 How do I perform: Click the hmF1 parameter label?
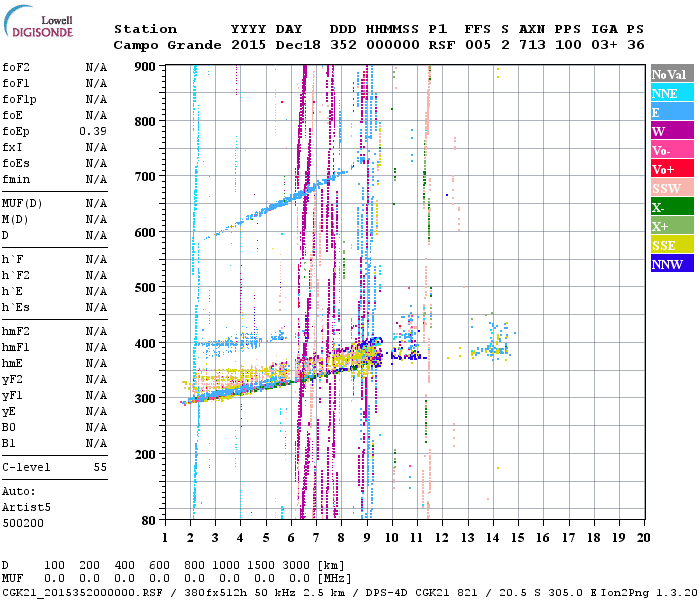[x=16, y=348]
